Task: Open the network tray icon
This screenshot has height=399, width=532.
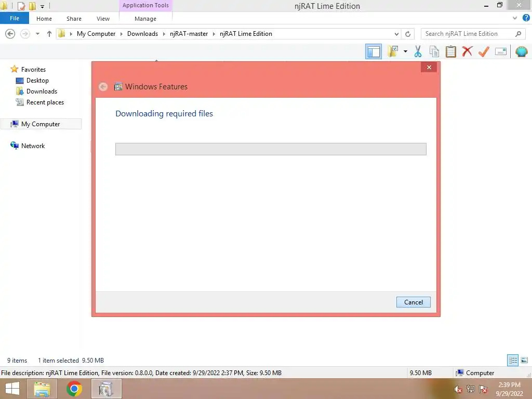Action: 471,389
